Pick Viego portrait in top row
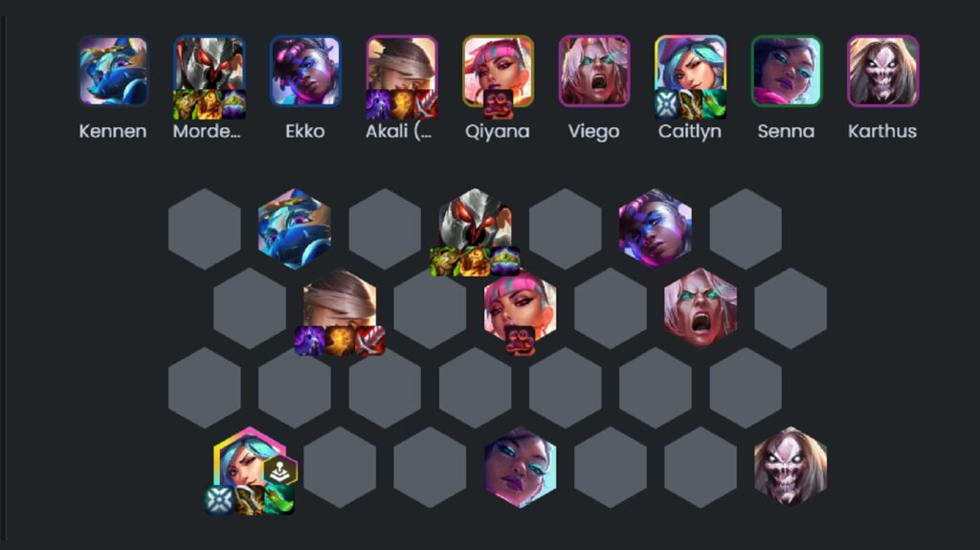 (x=594, y=71)
